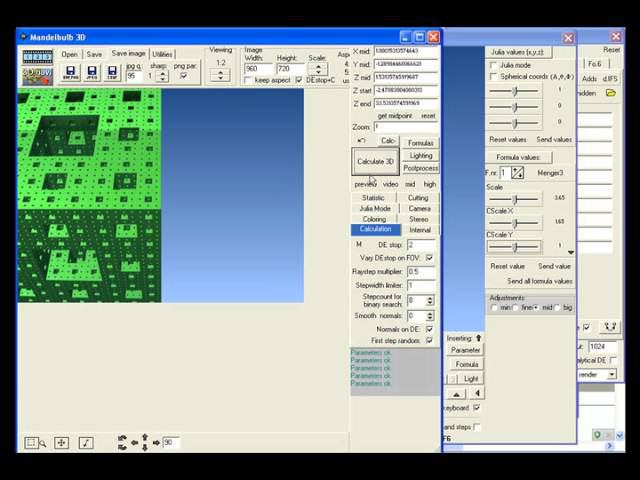
Task: Click the image Width input field
Action: 258,69
